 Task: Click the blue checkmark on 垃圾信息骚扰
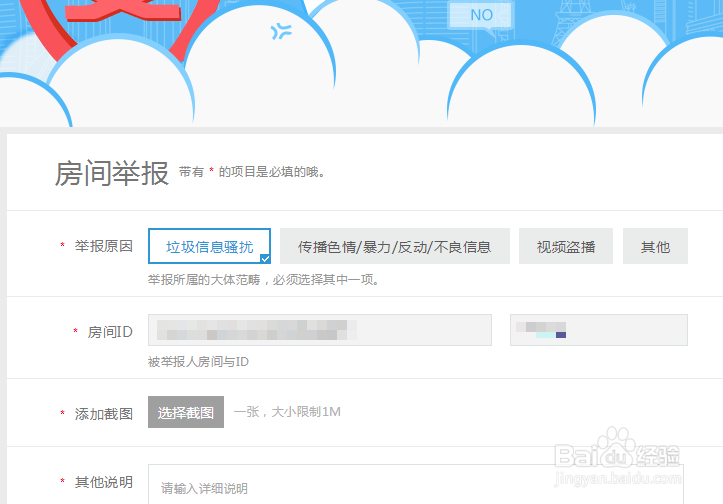coord(265,259)
